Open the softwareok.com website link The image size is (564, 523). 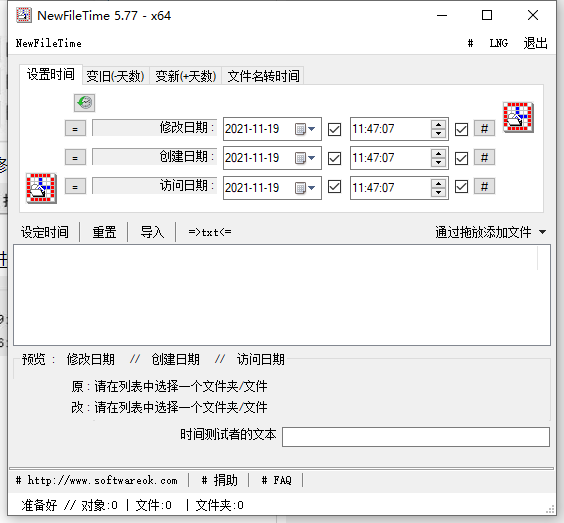click(x=97, y=480)
